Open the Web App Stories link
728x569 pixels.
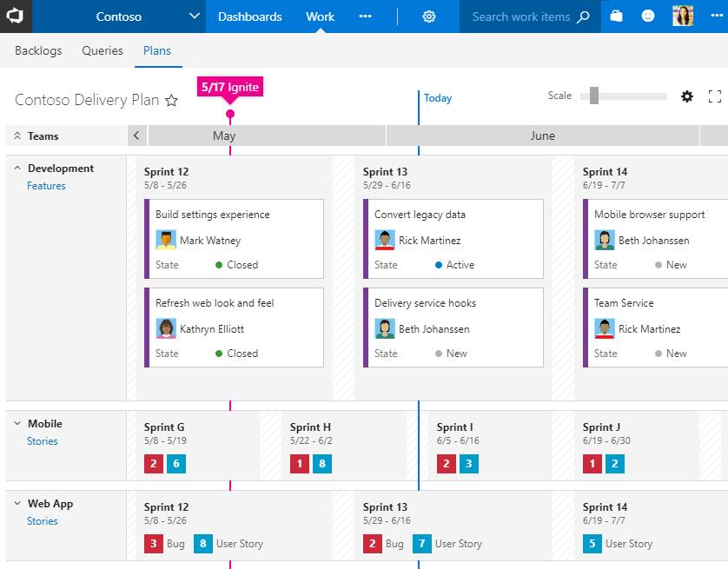tap(43, 520)
